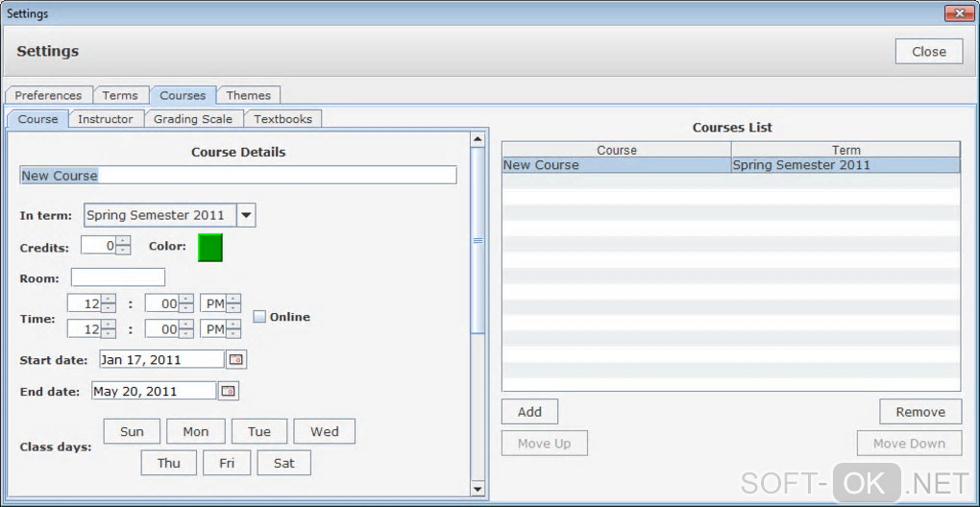Decrease end time minutes spinner
Screen dimensions: 980x507
pyautogui.click(x=186, y=333)
